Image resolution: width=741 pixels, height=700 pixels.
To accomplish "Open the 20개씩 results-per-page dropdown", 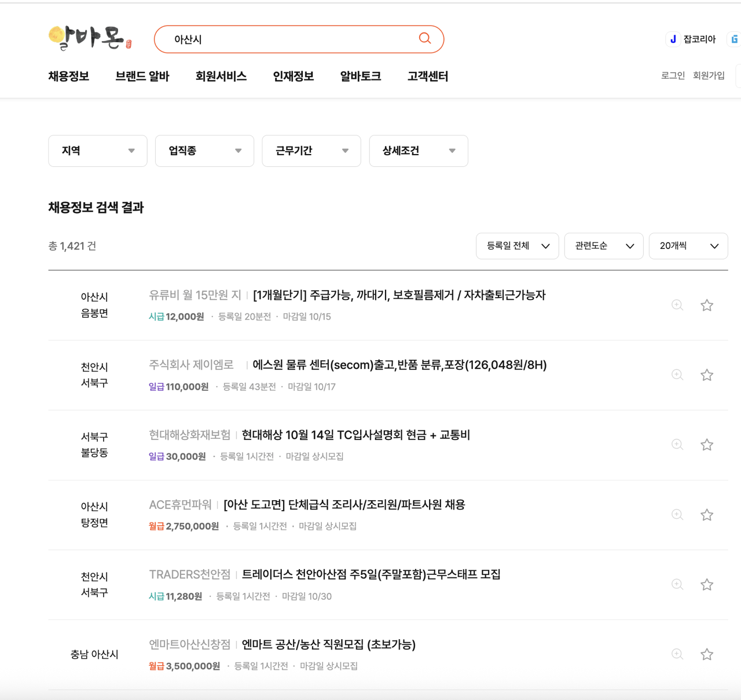I will [x=688, y=245].
